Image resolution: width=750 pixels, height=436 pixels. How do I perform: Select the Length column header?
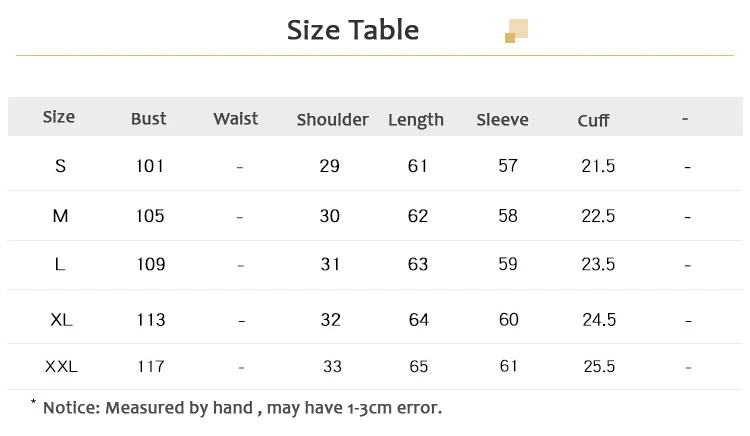416,120
